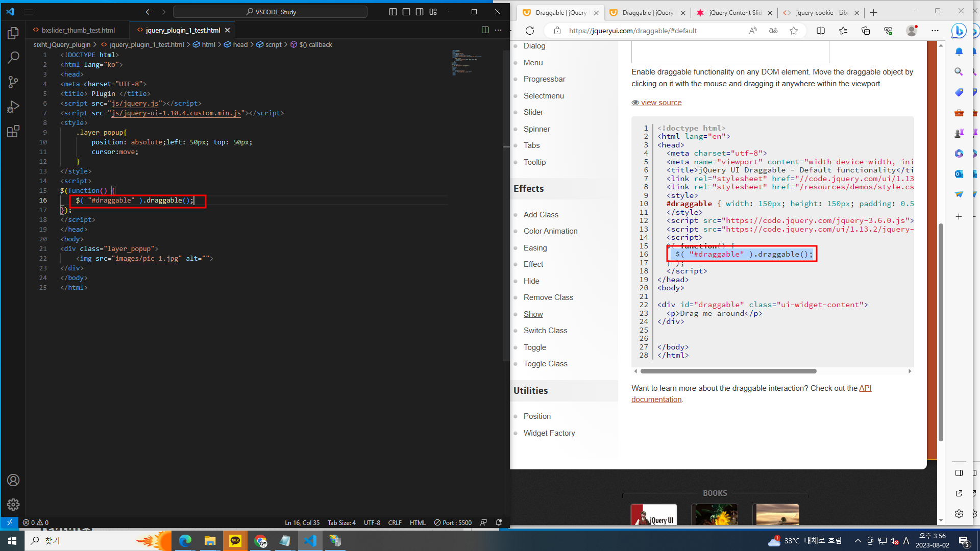Open the Tab Size: 4 selector
The width and height of the screenshot is (980, 551).
(341, 522)
